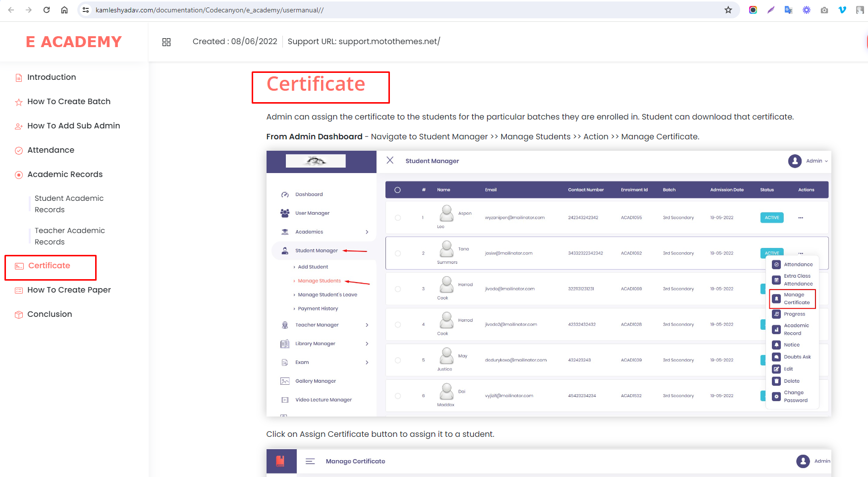Open the Student Academic Records link
Viewport: 868px width, 477px height.
click(x=69, y=204)
